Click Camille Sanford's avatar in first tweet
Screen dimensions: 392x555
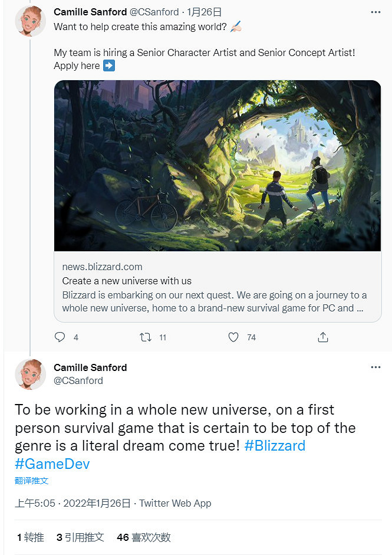point(31,21)
